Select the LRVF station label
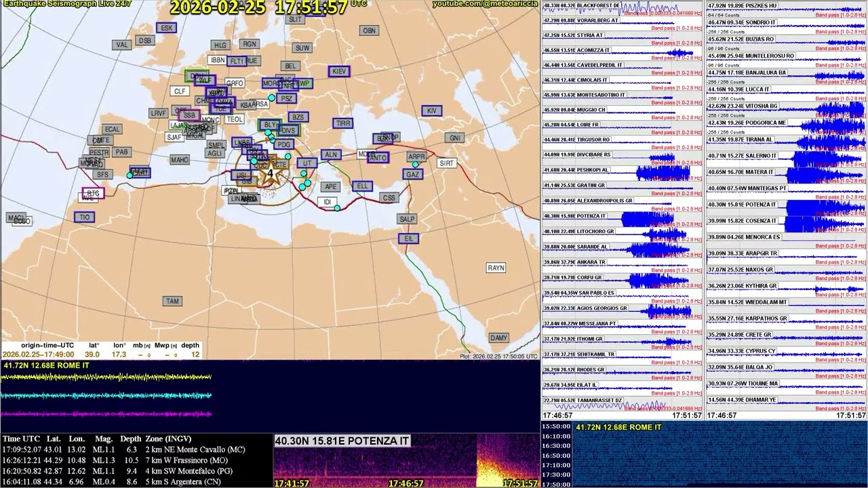The height and width of the screenshot is (488, 868). pos(158,114)
